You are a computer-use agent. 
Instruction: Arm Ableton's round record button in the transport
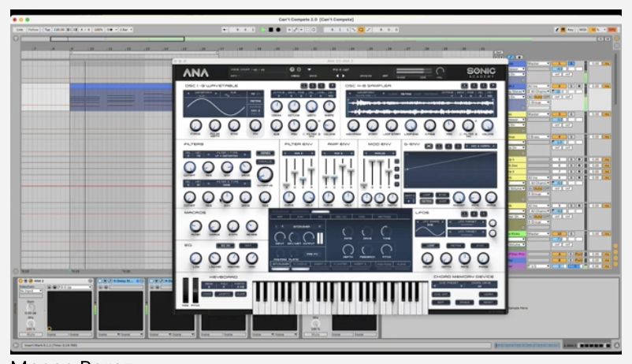[278, 30]
